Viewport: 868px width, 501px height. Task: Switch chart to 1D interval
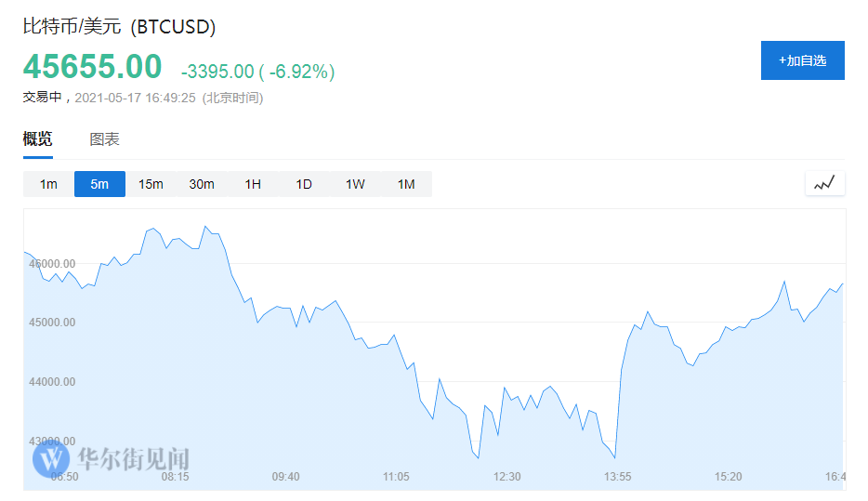tap(304, 184)
